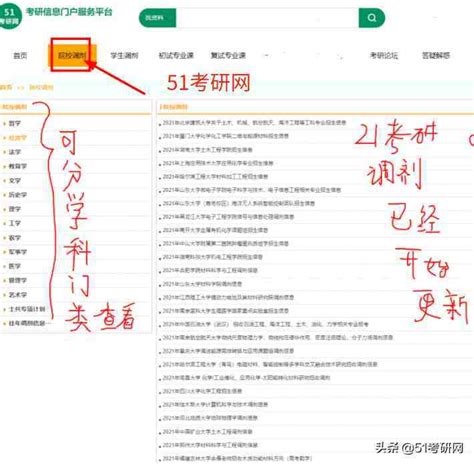Select 哲学 in the subject sidebar
The image size is (474, 464).
click(x=15, y=123)
